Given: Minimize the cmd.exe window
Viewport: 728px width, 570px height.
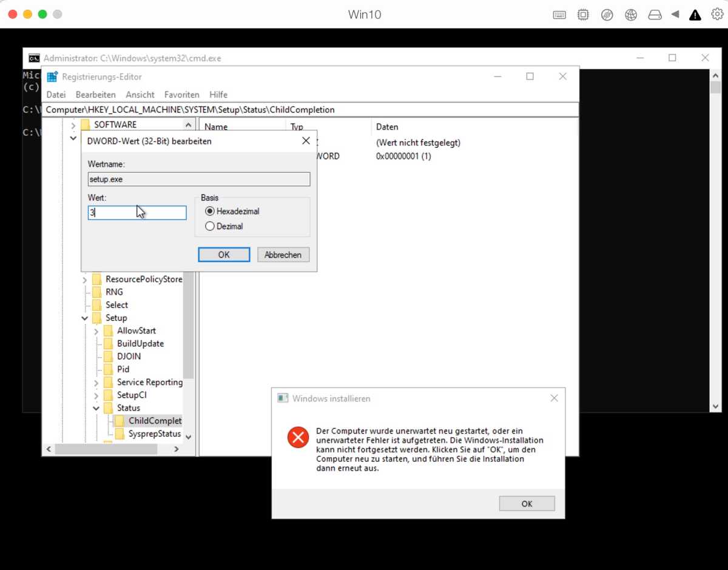Looking at the screenshot, I should (640, 58).
